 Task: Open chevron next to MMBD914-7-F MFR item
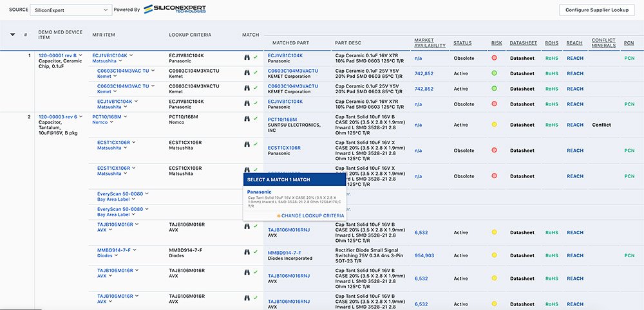pos(135,250)
